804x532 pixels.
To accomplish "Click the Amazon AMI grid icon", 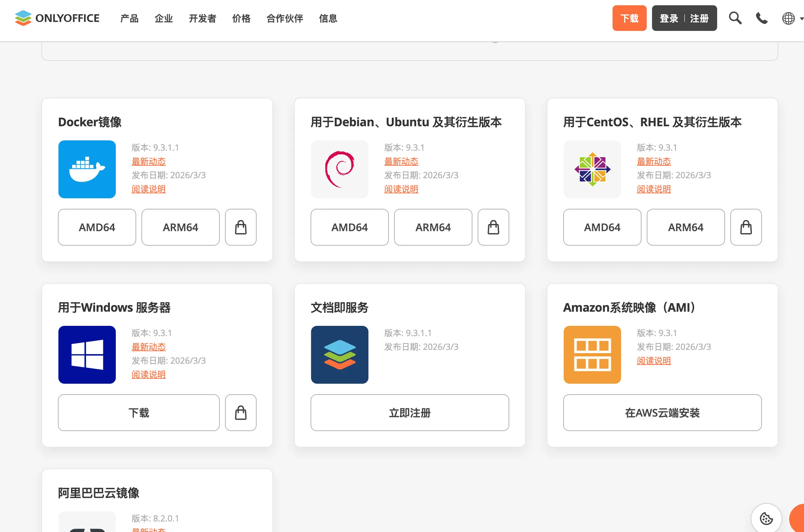I will click(592, 354).
